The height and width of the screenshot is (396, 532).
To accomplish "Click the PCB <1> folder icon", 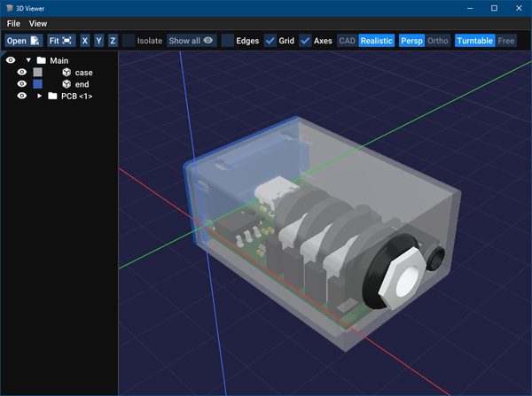I will (x=52, y=96).
